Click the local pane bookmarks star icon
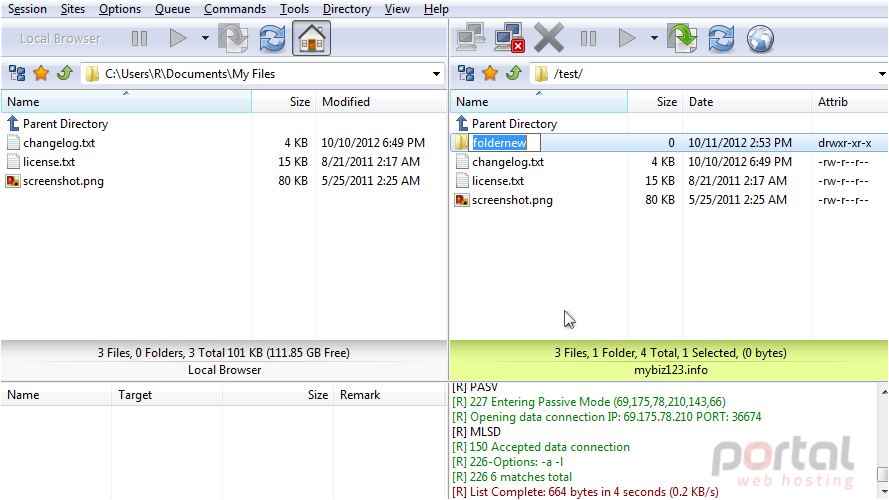The width and height of the screenshot is (889, 500). (41, 73)
